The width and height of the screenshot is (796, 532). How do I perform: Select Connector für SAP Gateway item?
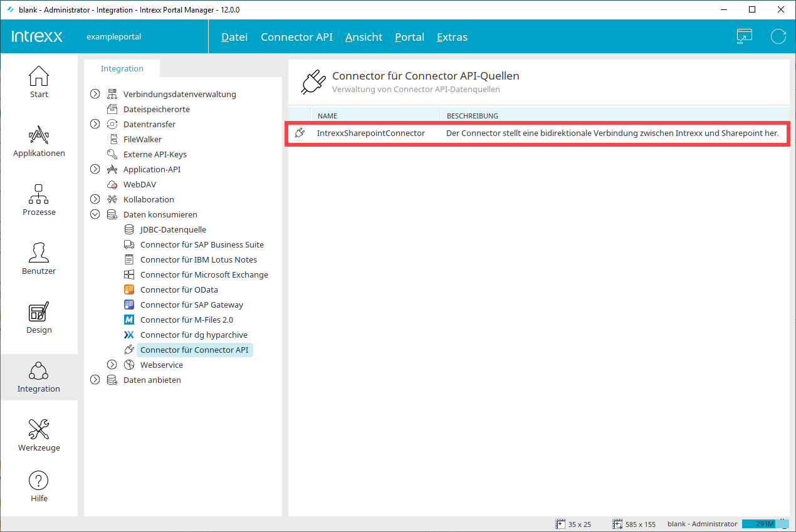click(x=192, y=305)
